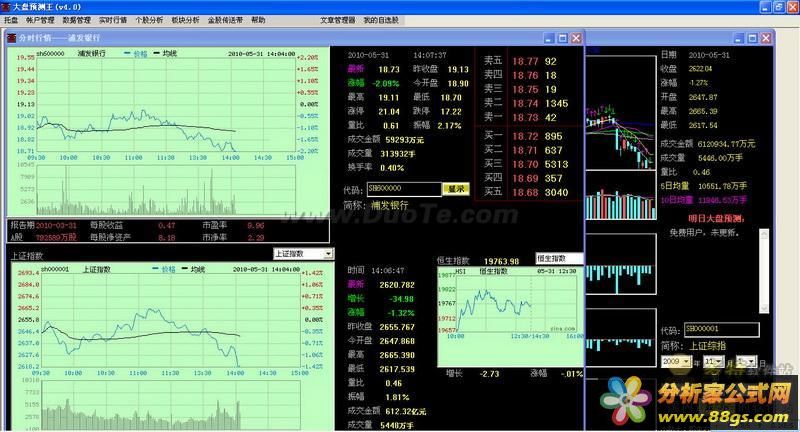The width and height of the screenshot is (800, 432).
Task: Open the 帮助 menu
Action: 258,20
